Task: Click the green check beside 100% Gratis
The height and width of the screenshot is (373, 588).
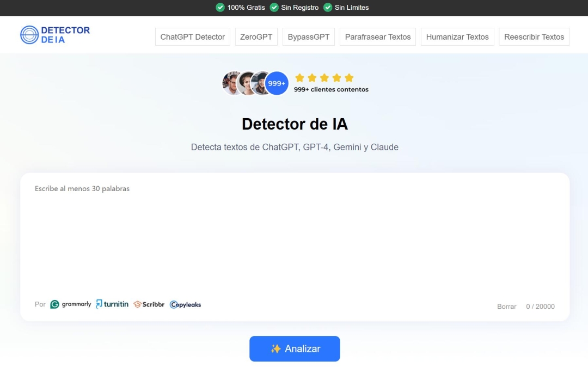Action: (220, 8)
